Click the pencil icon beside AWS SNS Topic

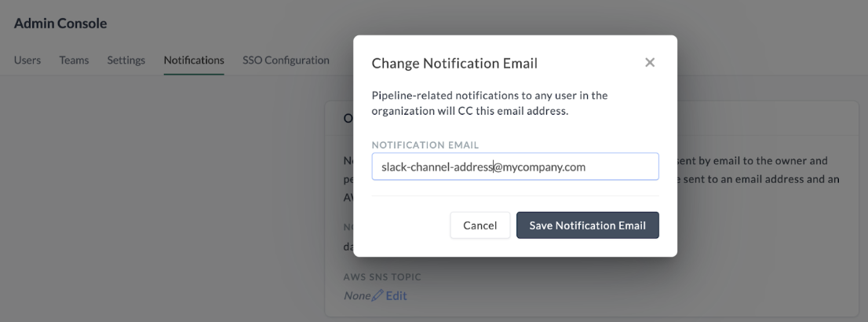pos(377,296)
